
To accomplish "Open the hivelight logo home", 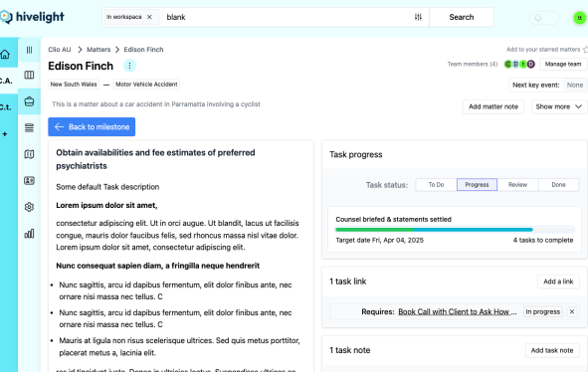I will coord(33,17).
